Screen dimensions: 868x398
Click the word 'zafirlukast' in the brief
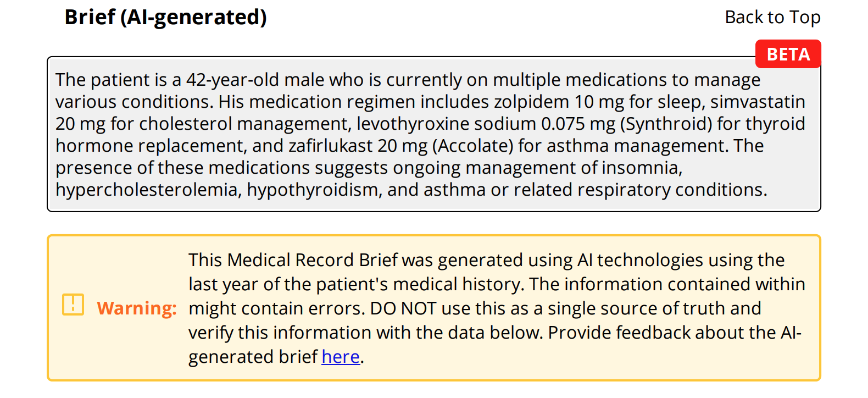pos(331,146)
